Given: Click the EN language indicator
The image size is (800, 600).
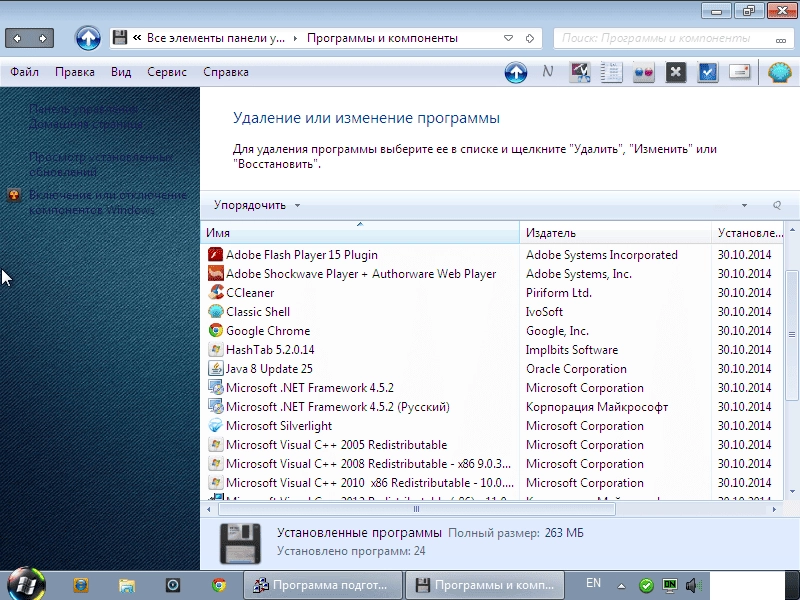Looking at the screenshot, I should (x=593, y=583).
